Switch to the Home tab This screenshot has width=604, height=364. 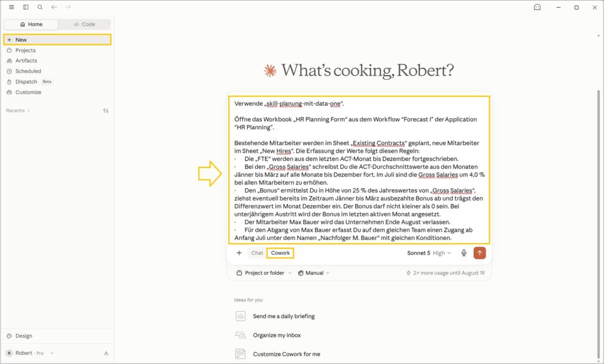31,24
